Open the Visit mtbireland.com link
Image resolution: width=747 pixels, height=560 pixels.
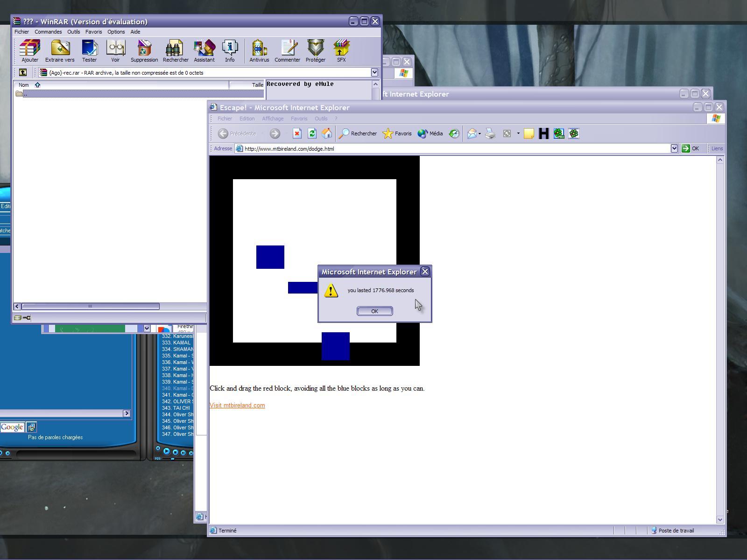237,405
